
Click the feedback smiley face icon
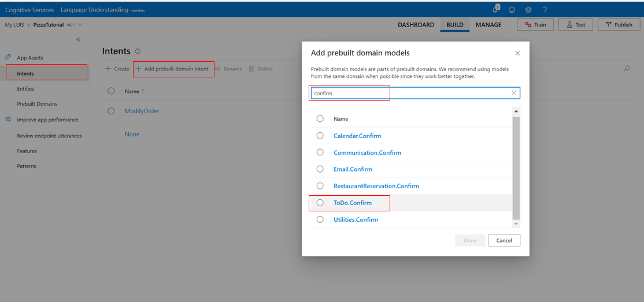[x=512, y=10]
